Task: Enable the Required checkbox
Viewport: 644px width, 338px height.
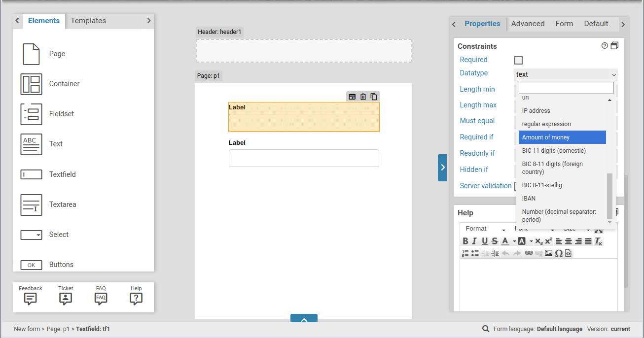Action: (x=518, y=60)
